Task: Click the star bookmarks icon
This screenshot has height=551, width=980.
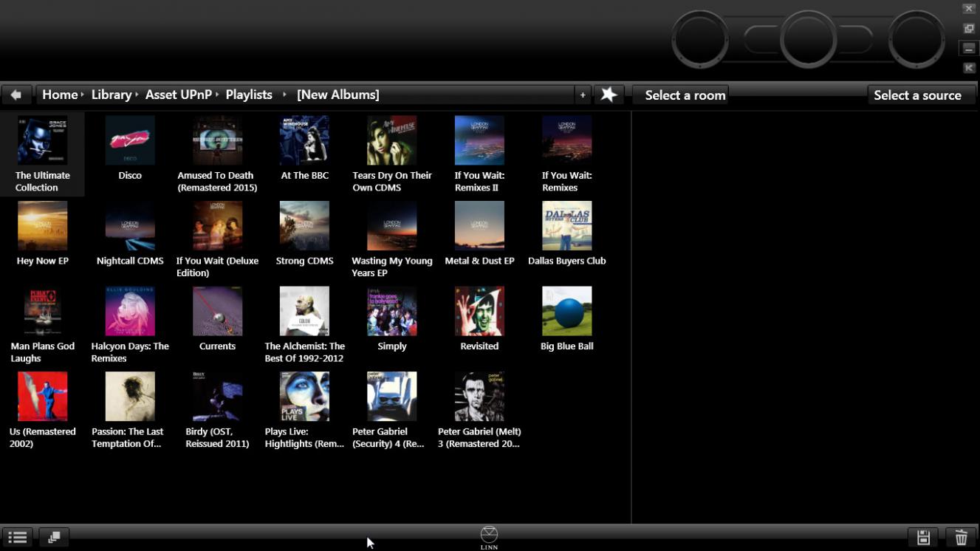Action: (609, 95)
